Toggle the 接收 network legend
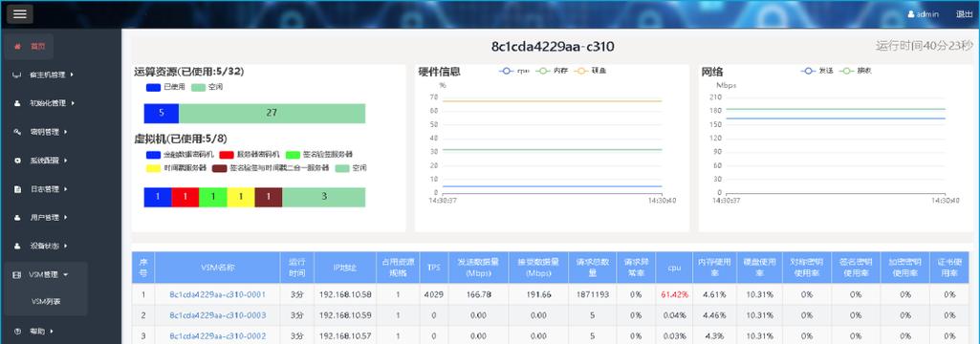Viewport: 980px width, 344px height. tap(857, 71)
